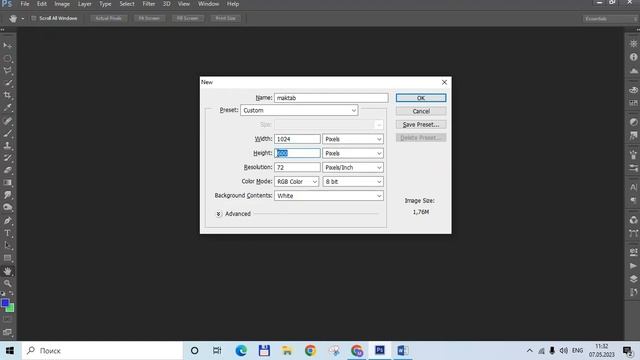Select the Healing Brush tool
640x360 pixels.
[7, 121]
